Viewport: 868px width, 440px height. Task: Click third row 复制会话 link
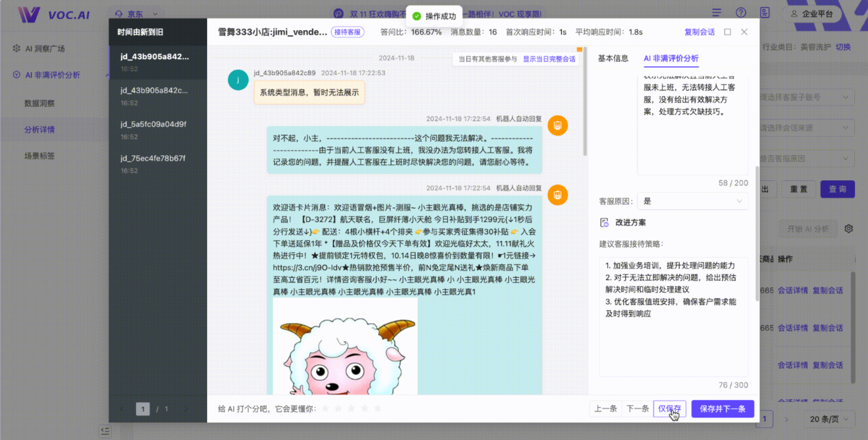[827, 365]
